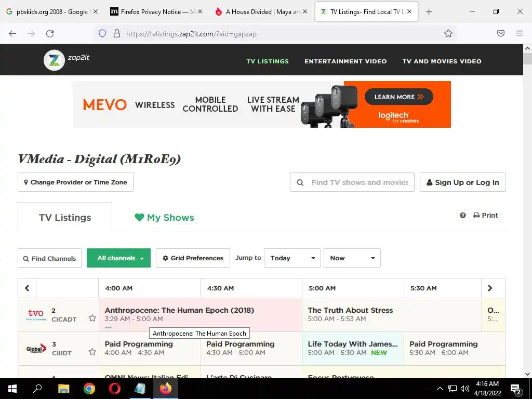The image size is (532, 399).
Task: Click the help question mark icon
Action: (463, 216)
